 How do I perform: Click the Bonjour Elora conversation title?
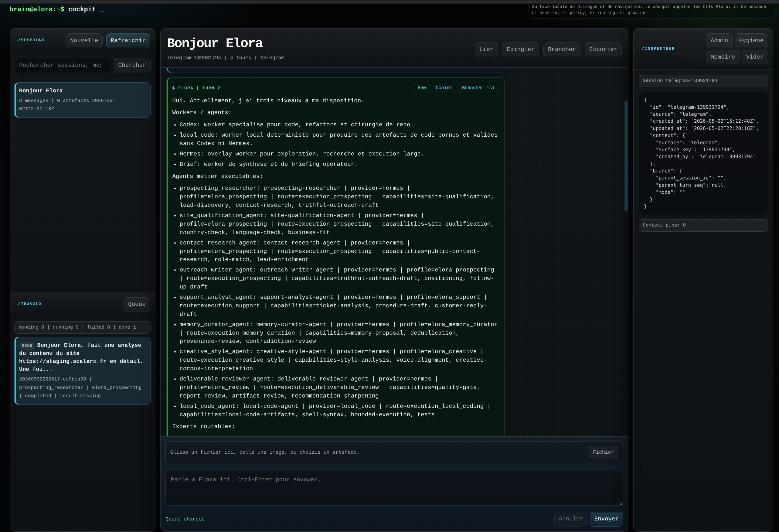(215, 43)
